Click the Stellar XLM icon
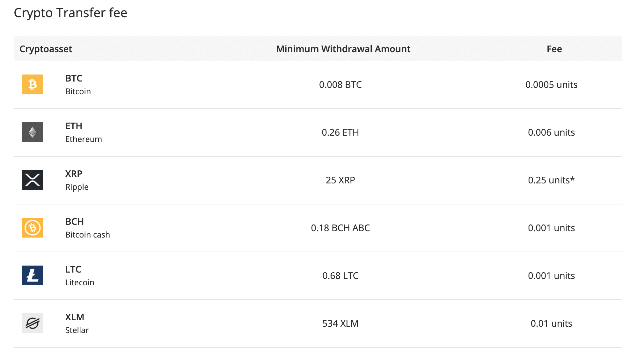This screenshot has height=356, width=644. (33, 323)
